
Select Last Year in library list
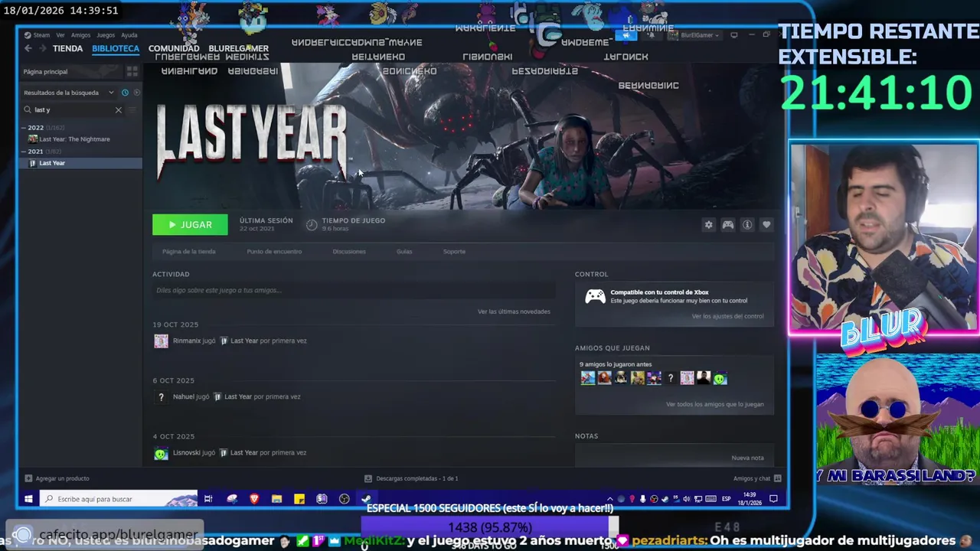(x=80, y=163)
